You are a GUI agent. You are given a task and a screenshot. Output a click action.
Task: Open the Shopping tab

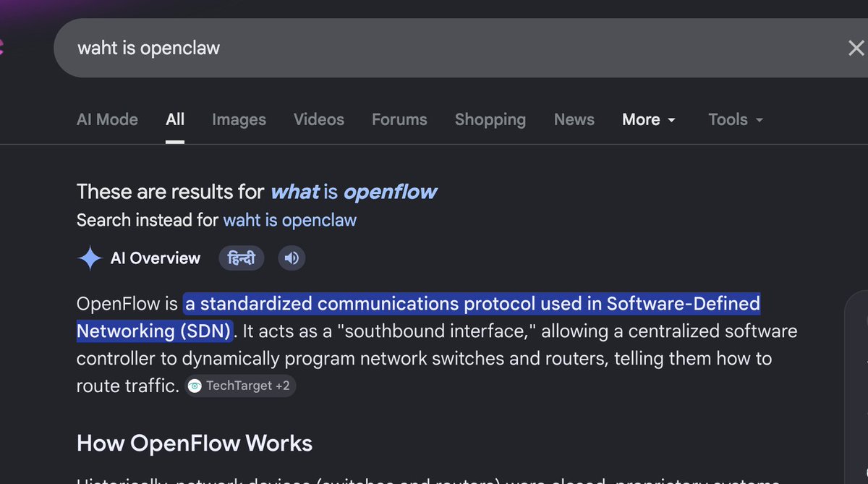[x=490, y=119]
